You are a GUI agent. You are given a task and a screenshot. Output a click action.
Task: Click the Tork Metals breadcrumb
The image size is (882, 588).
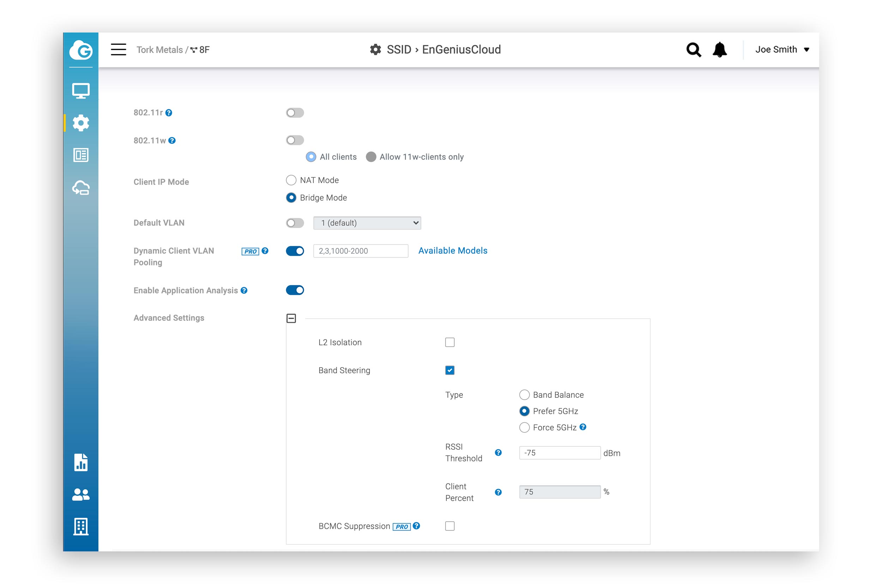159,50
